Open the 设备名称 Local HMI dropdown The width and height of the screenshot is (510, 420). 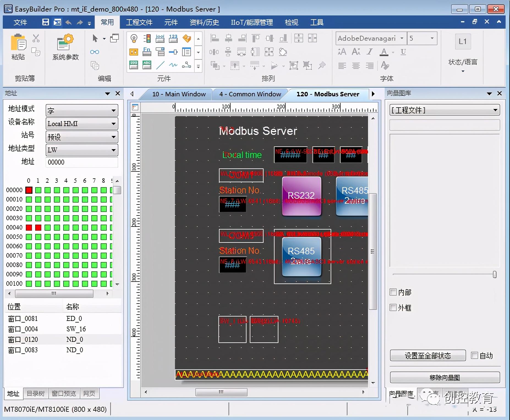point(82,124)
